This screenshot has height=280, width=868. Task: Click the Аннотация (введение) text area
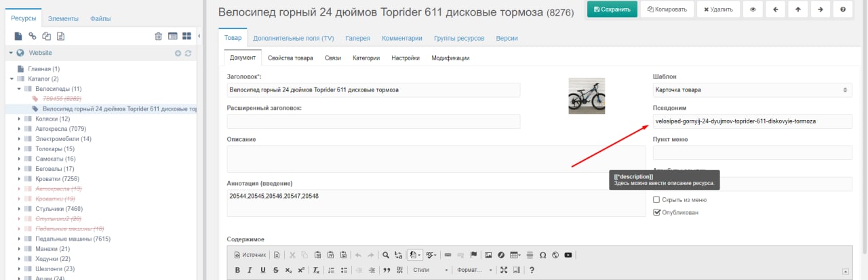click(x=436, y=203)
